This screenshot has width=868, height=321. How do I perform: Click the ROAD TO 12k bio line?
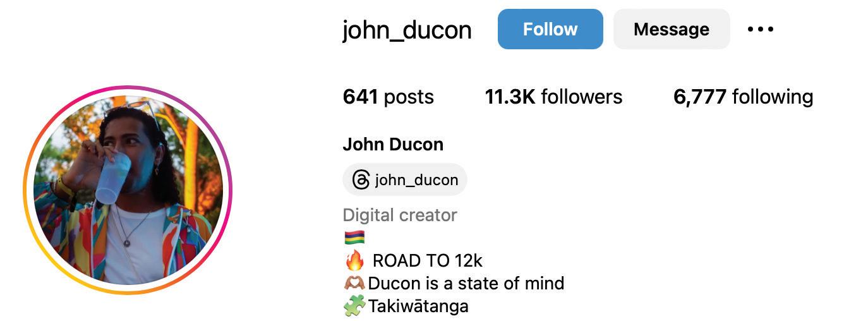pos(428,260)
